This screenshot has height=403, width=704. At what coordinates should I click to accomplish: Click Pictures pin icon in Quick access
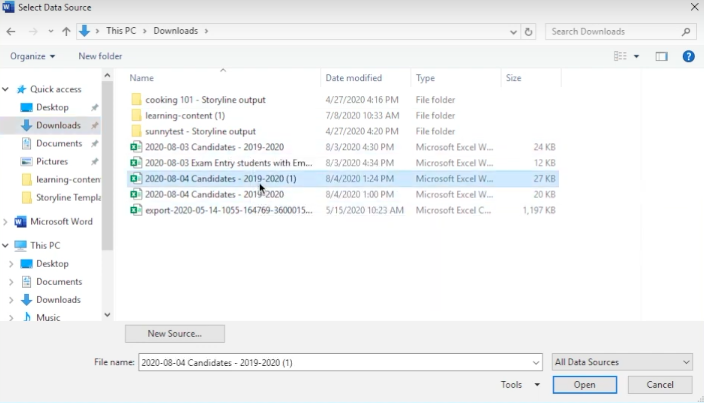click(x=94, y=162)
